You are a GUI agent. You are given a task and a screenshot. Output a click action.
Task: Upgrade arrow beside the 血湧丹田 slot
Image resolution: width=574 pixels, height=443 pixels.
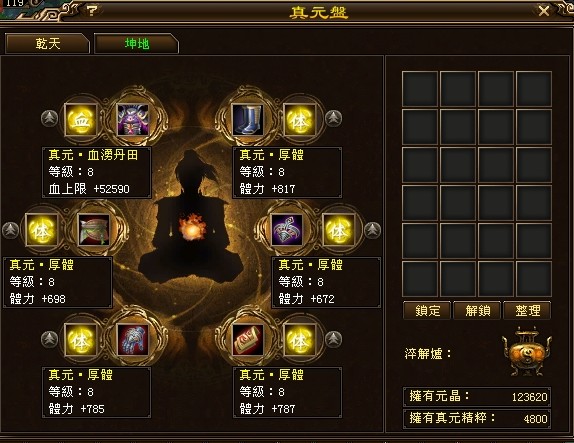click(x=49, y=119)
